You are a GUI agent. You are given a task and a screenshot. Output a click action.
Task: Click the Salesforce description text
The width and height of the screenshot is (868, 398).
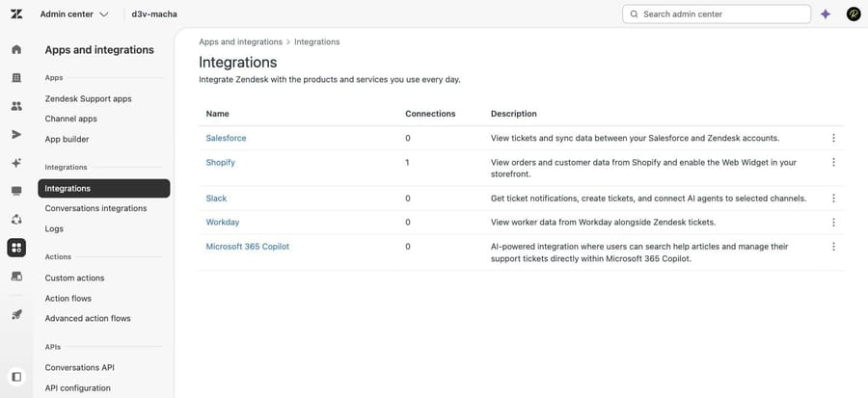(635, 138)
